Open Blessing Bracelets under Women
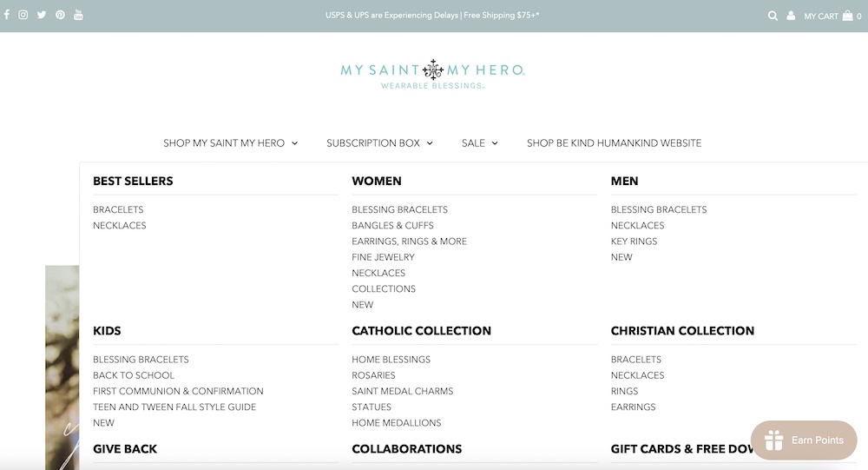This screenshot has height=470, width=868. 399,209
